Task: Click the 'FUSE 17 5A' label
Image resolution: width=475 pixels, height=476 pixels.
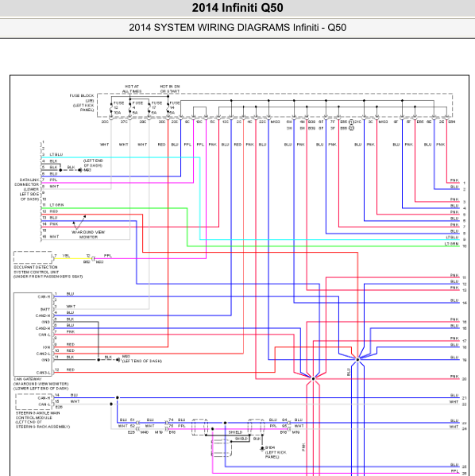Action: pyautogui.click(x=156, y=108)
